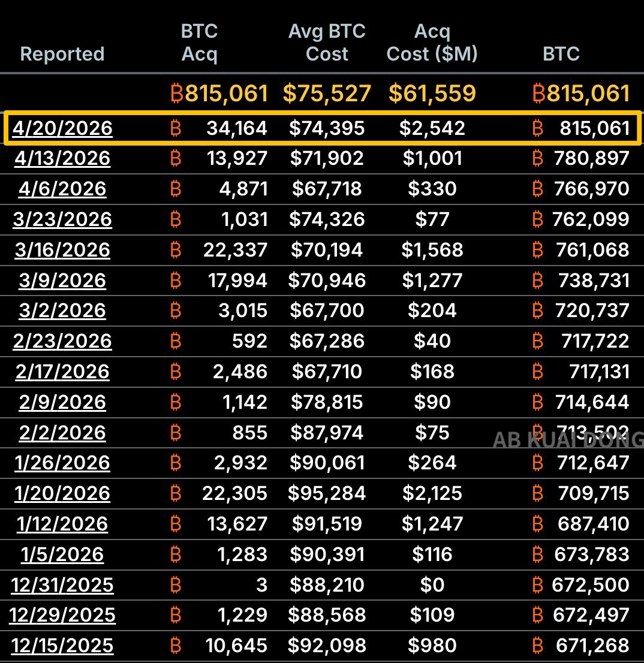This screenshot has width=644, height=663.
Task: Click the Bitcoin icon next to 34,164
Action: tap(176, 128)
